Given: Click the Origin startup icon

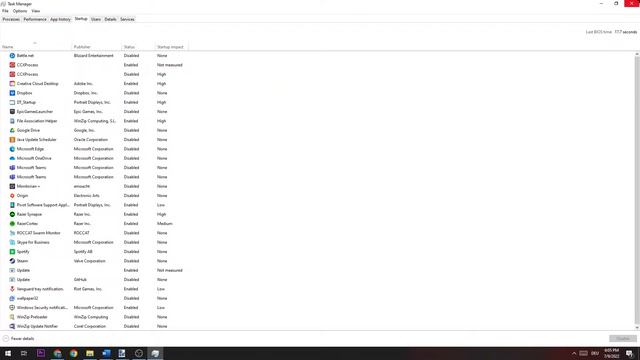Looking at the screenshot, I should point(12,196).
